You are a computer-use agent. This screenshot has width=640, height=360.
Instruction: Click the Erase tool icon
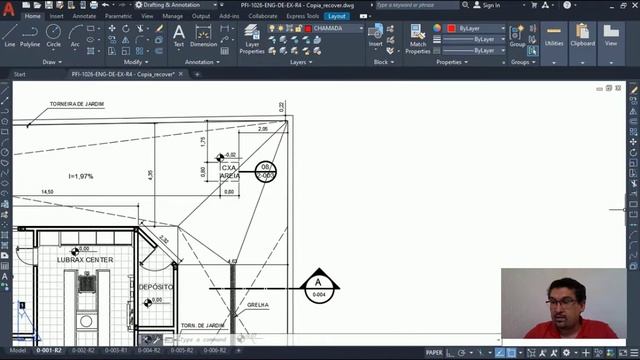coord(159,29)
